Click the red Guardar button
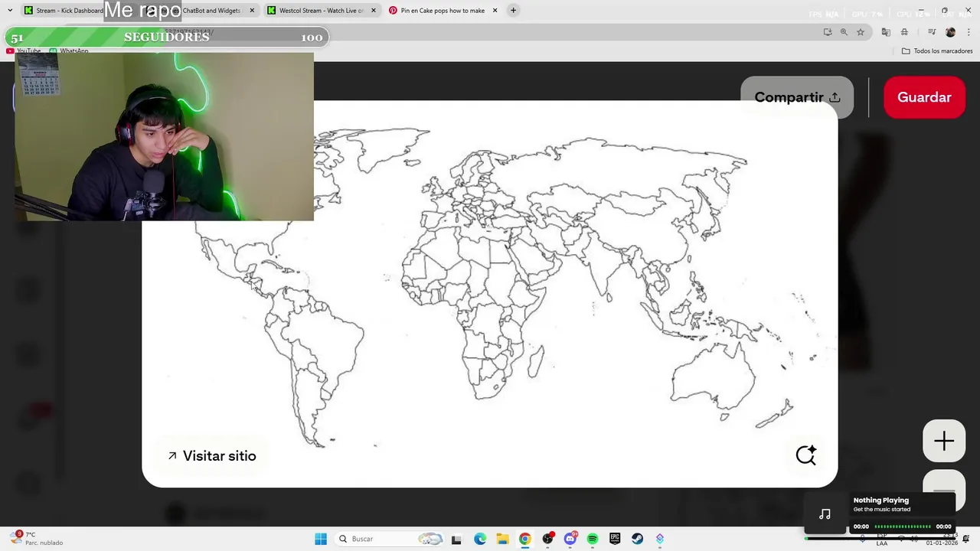Image resolution: width=980 pixels, height=551 pixels. [924, 97]
